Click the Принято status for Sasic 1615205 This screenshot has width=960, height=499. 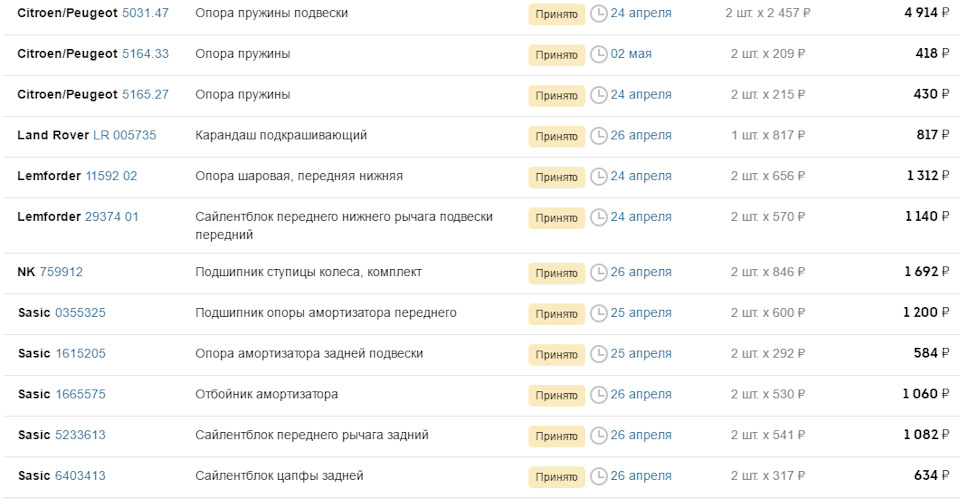pos(556,354)
